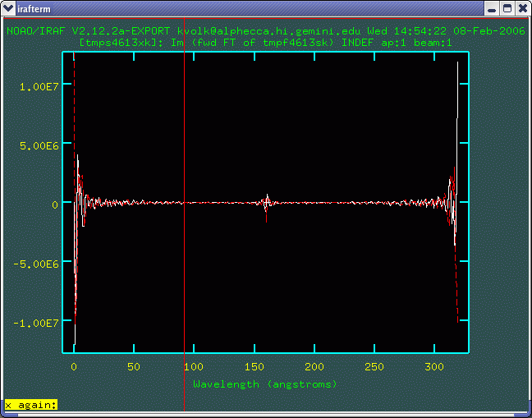Click the 'ap:1 beam:1' text
Viewport: 532px width, 418px height.
point(416,43)
